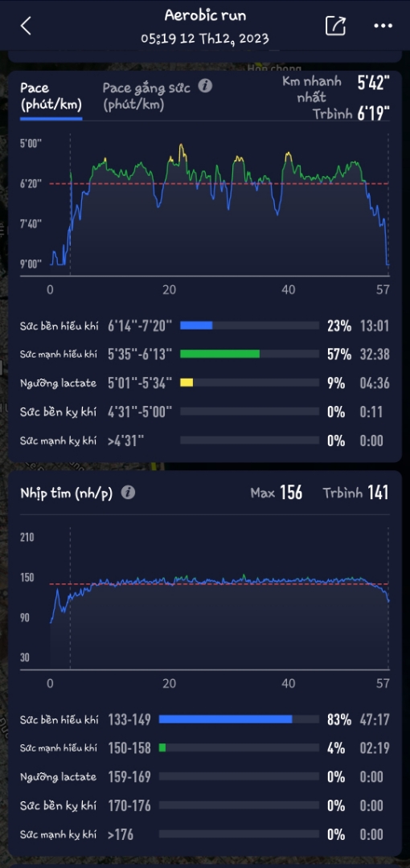Tap average pace value 6'19"
This screenshot has width=410, height=868.
[374, 114]
